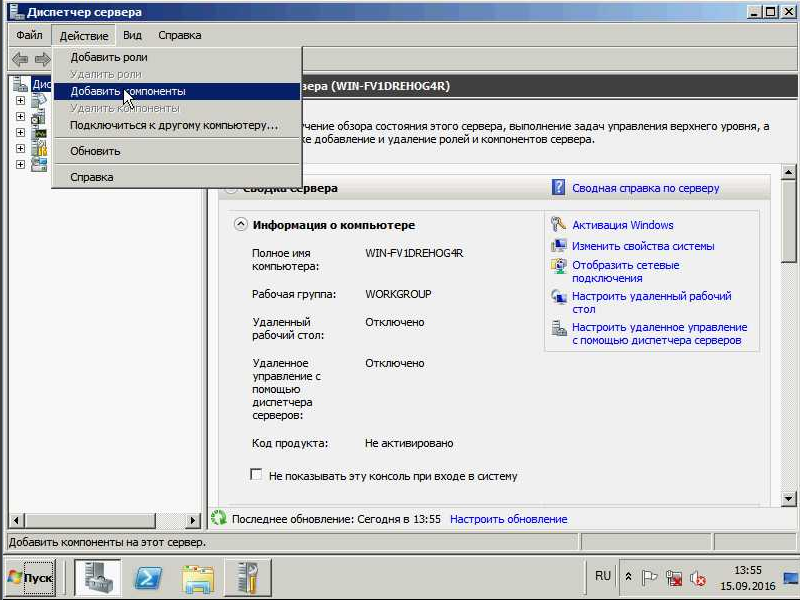The height and width of the screenshot is (600, 800).
Task: Click the show desktop monitor icon
Action: 791,578
